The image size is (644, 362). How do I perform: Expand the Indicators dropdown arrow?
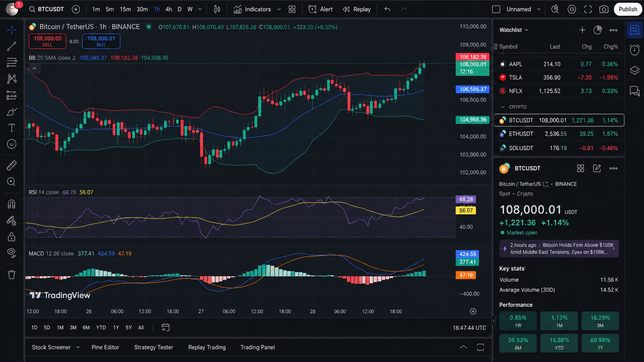pyautogui.click(x=279, y=9)
